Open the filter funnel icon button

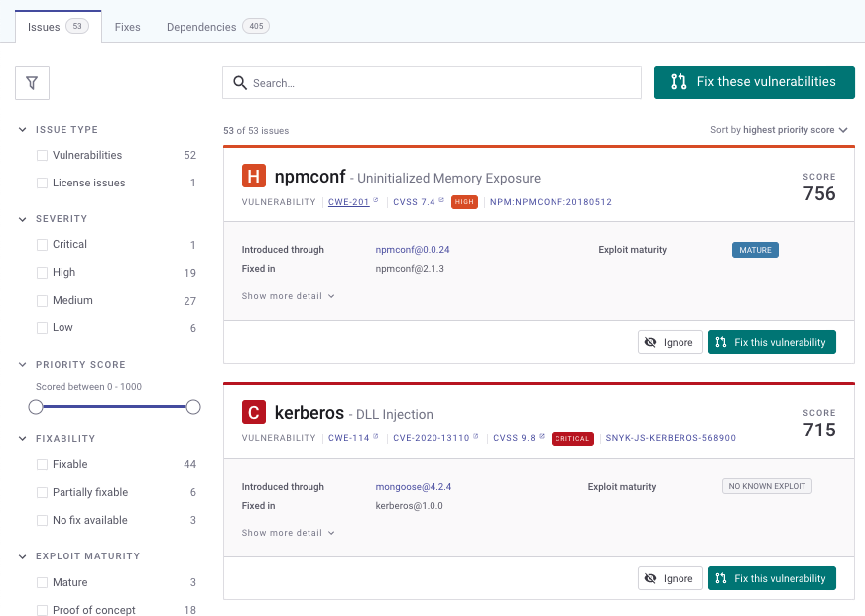(x=32, y=83)
